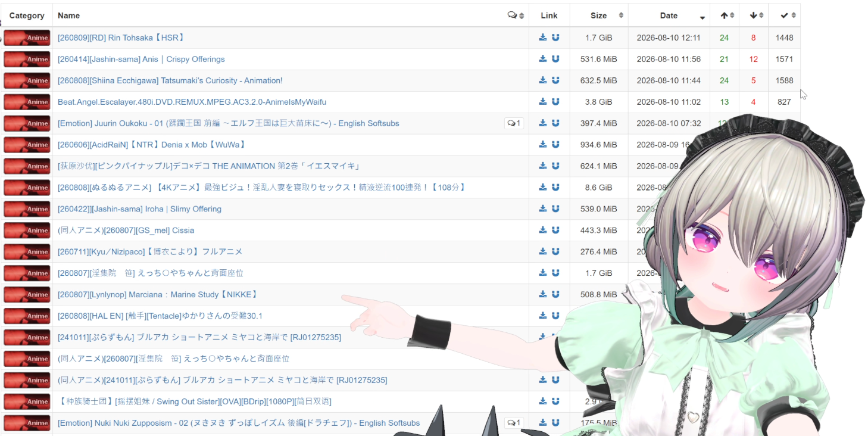The height and width of the screenshot is (436, 868).
Task: Open the デコ×デコ THE ANIMATION 第2巻 page
Action: [x=209, y=166]
